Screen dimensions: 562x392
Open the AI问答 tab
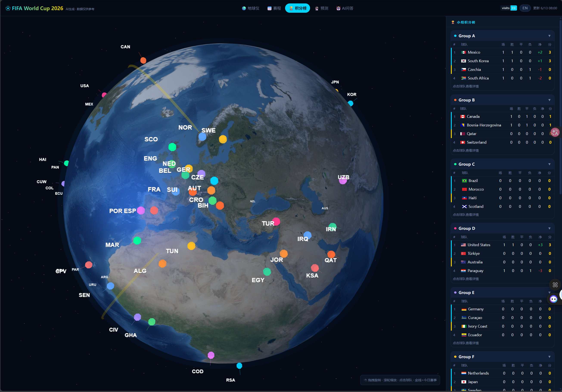[x=345, y=8]
